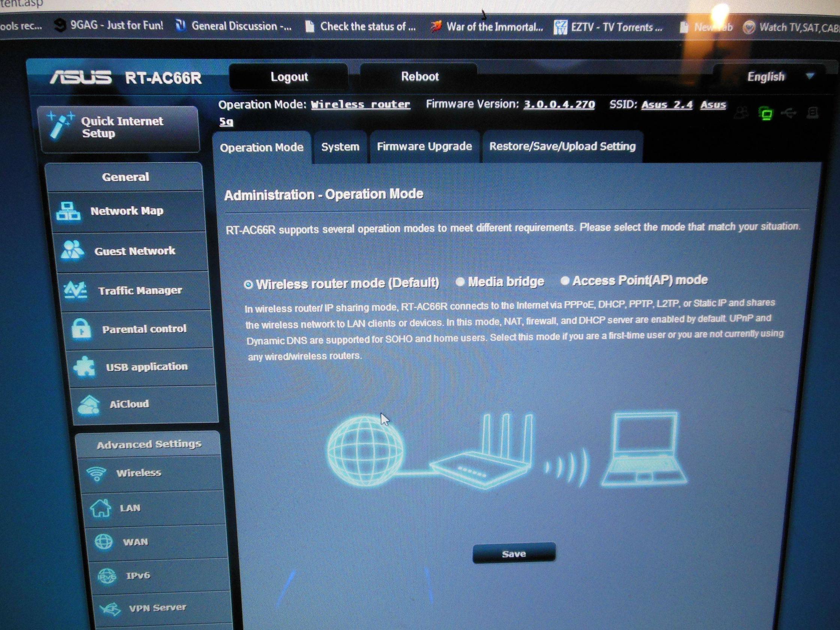The image size is (840, 630).
Task: Click the ASUS logo
Action: click(81, 77)
